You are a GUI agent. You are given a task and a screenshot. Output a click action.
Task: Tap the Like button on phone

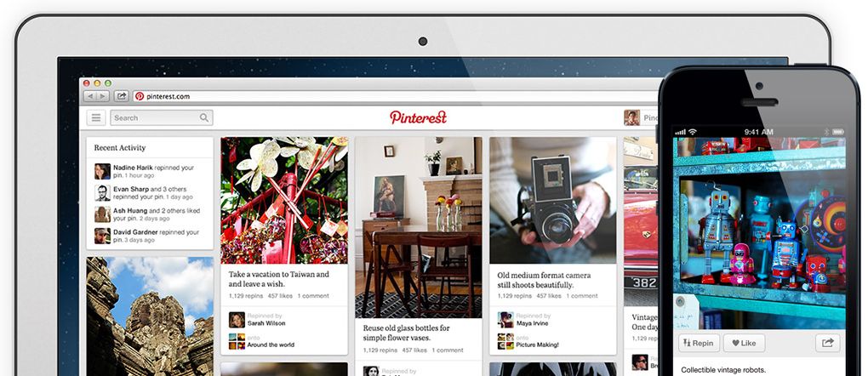click(x=744, y=343)
